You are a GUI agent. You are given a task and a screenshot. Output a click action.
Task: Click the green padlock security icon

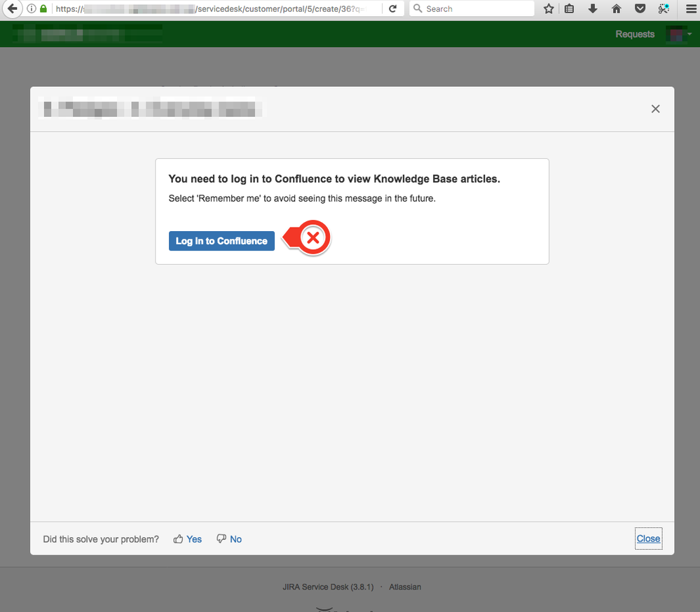click(x=43, y=8)
